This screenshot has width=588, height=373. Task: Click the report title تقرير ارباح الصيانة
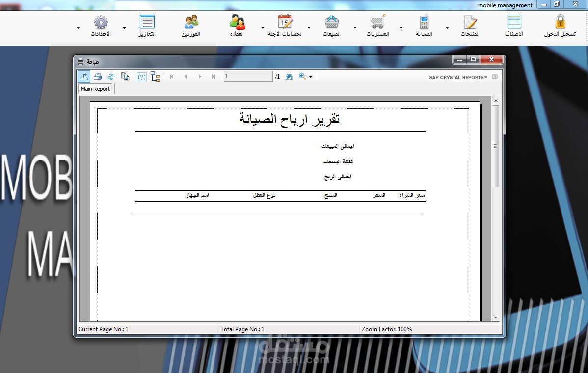click(290, 119)
